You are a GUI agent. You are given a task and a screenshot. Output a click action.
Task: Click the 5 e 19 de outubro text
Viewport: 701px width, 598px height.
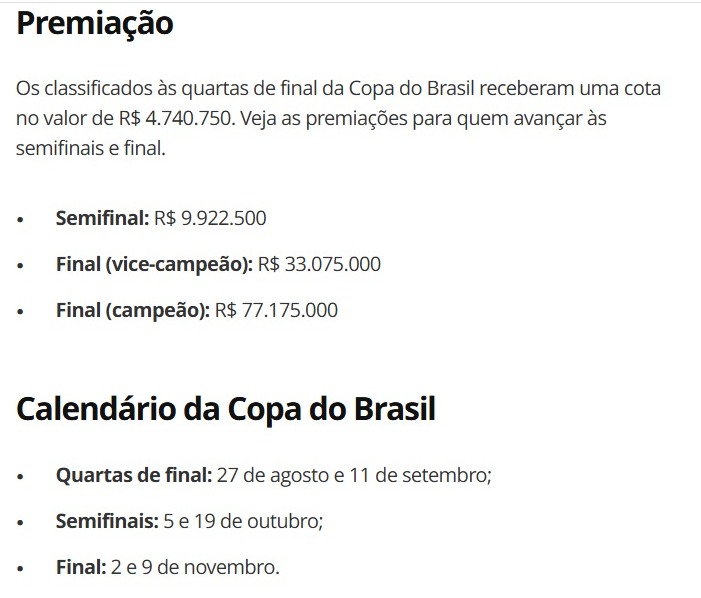pyautogui.click(x=243, y=521)
